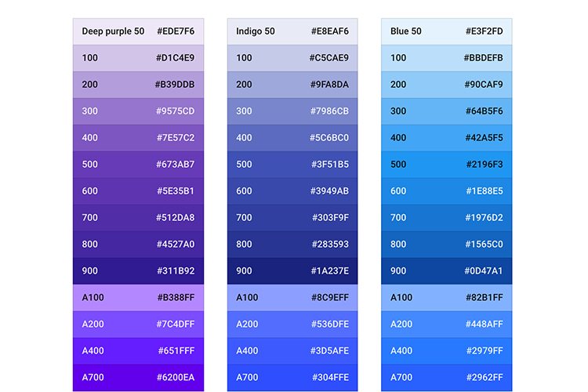Click the Blue 50 #E3F2FD swatch
This screenshot has height=392, width=588.
coord(446,31)
